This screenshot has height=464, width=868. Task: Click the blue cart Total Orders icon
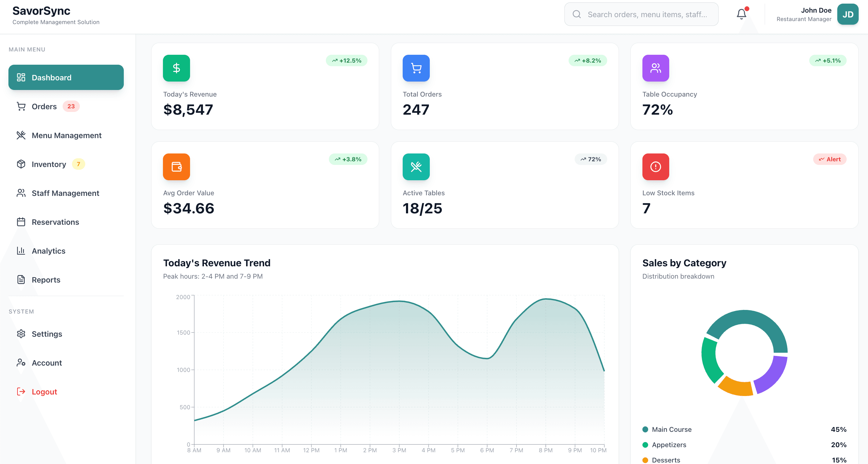416,68
